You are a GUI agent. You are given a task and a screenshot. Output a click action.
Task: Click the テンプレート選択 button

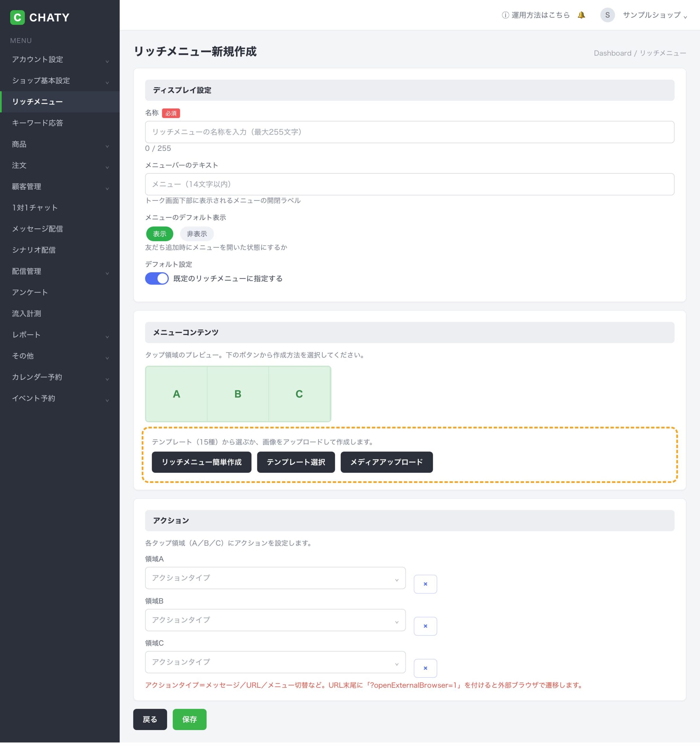click(x=296, y=462)
